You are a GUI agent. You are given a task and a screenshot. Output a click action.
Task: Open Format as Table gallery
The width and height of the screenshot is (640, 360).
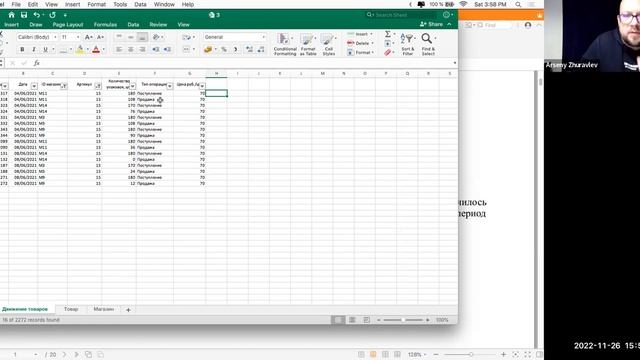click(308, 44)
